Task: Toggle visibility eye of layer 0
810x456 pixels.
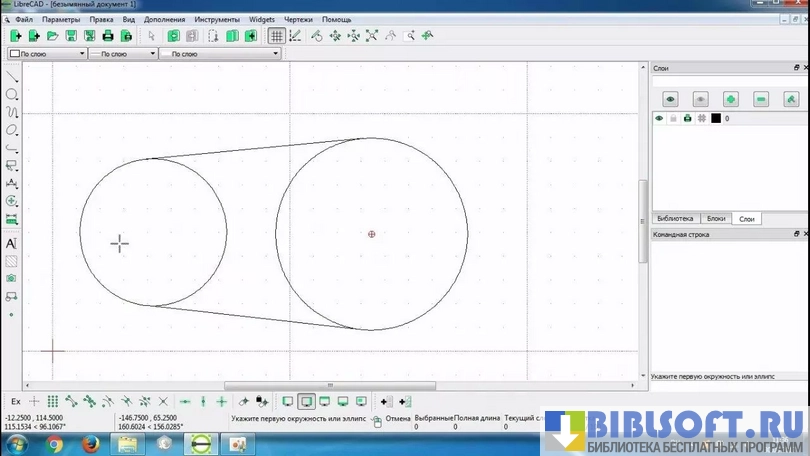Action: (x=659, y=118)
